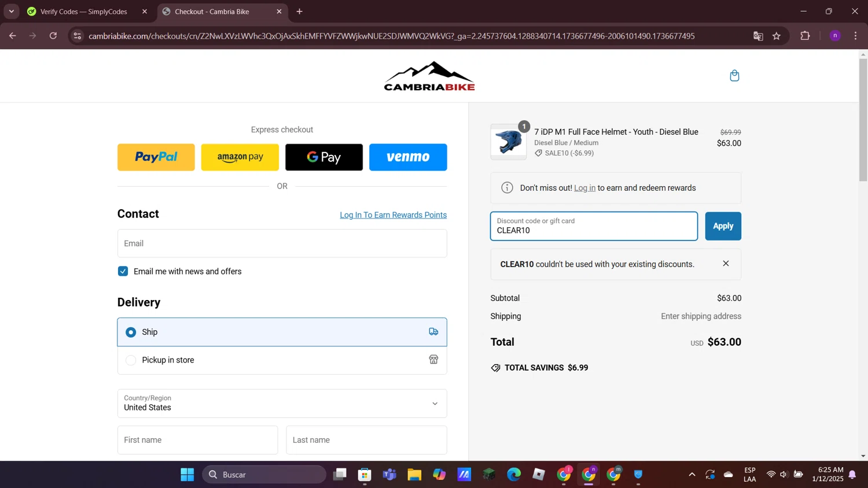Open the shopping bag cart icon
868x488 pixels.
[x=734, y=76]
